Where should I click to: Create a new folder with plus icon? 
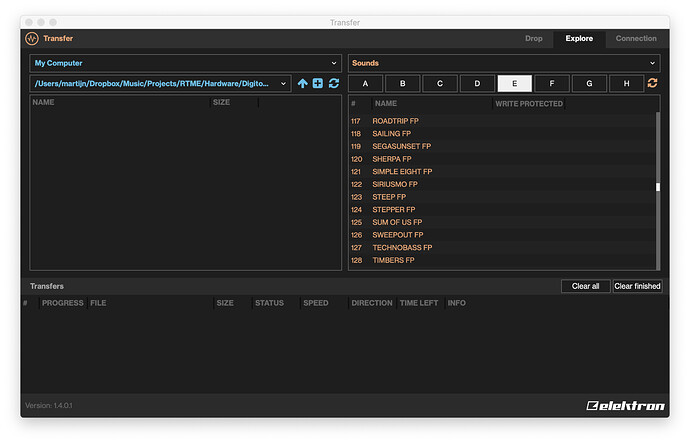click(318, 83)
